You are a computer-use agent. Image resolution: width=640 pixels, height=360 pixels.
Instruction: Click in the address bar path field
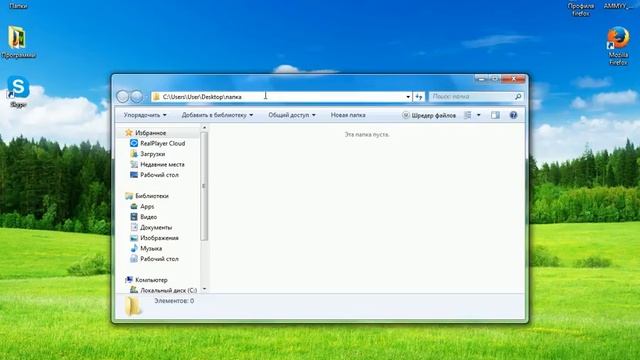[x=282, y=97]
